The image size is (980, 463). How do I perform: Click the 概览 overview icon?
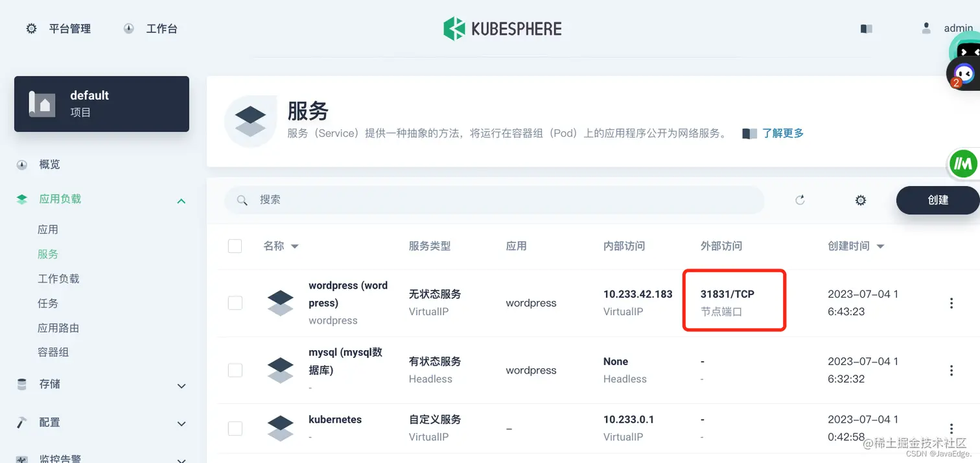point(22,165)
